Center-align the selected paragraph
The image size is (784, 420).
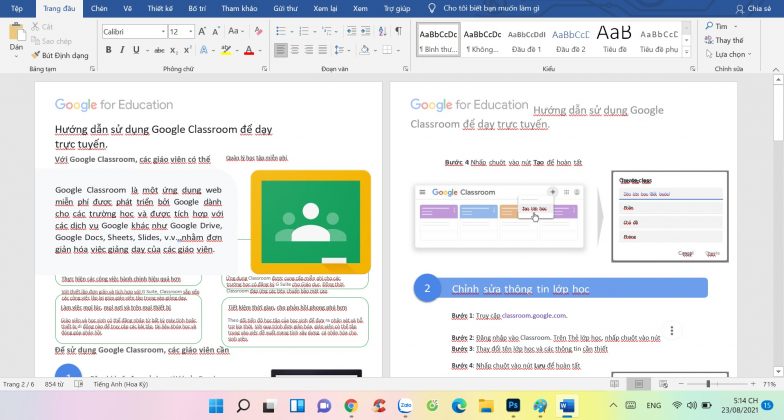[297, 49]
